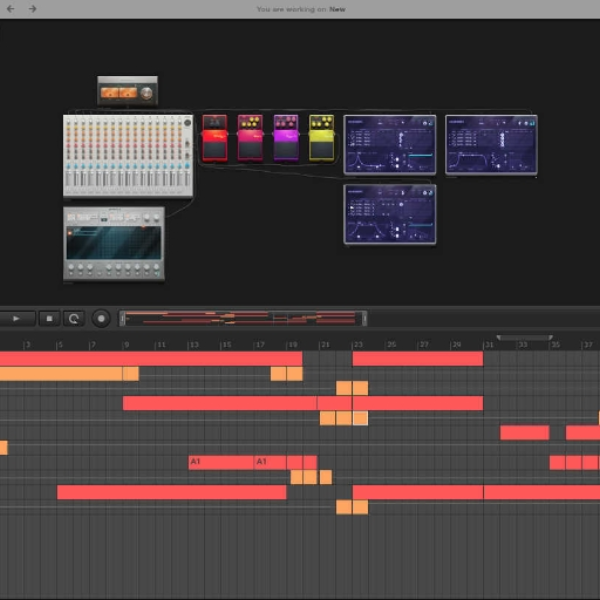Go forward with the right arrow icon
Viewport: 600px width, 600px height.
[33, 9]
